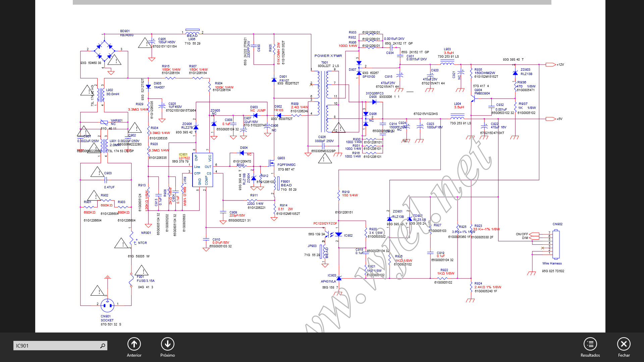
Task: Click the CN902 connector label
Action: (x=557, y=224)
